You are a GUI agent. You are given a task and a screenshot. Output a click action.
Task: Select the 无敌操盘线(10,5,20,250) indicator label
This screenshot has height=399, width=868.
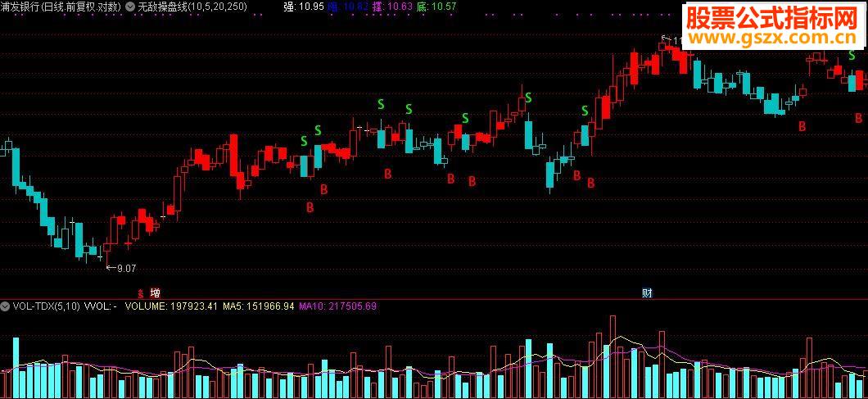[192, 7]
